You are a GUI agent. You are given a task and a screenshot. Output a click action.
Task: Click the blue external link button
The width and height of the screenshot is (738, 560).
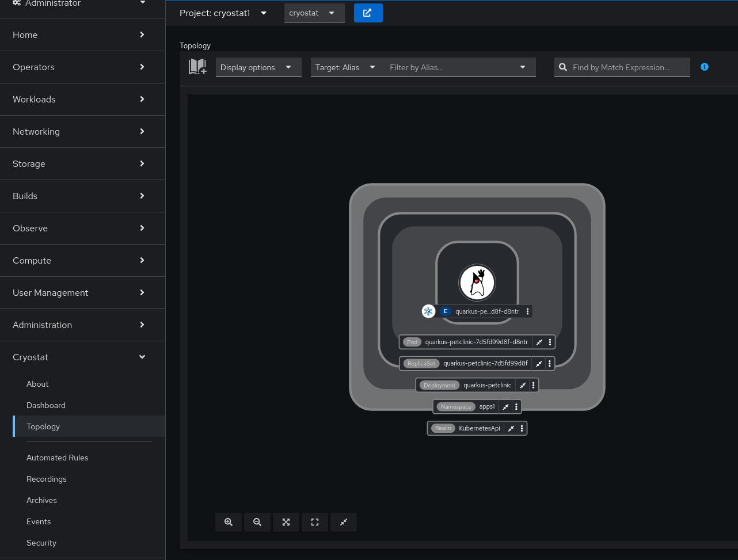(x=368, y=13)
